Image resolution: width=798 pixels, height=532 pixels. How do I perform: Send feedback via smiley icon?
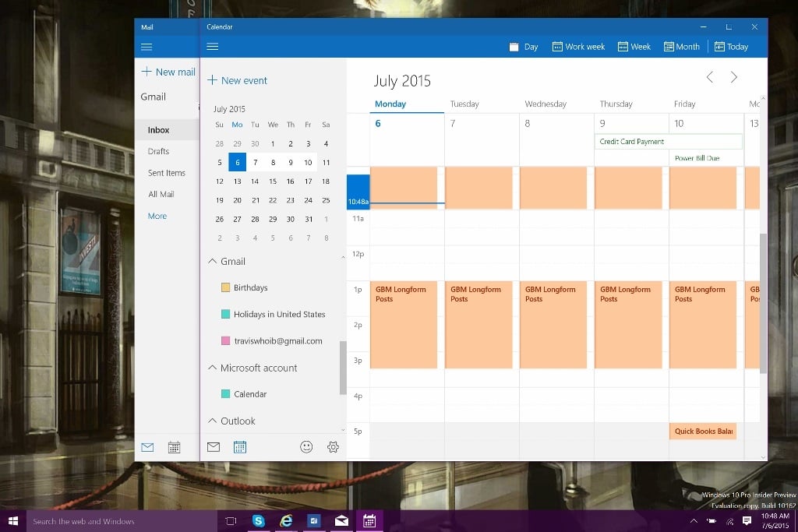click(306, 446)
